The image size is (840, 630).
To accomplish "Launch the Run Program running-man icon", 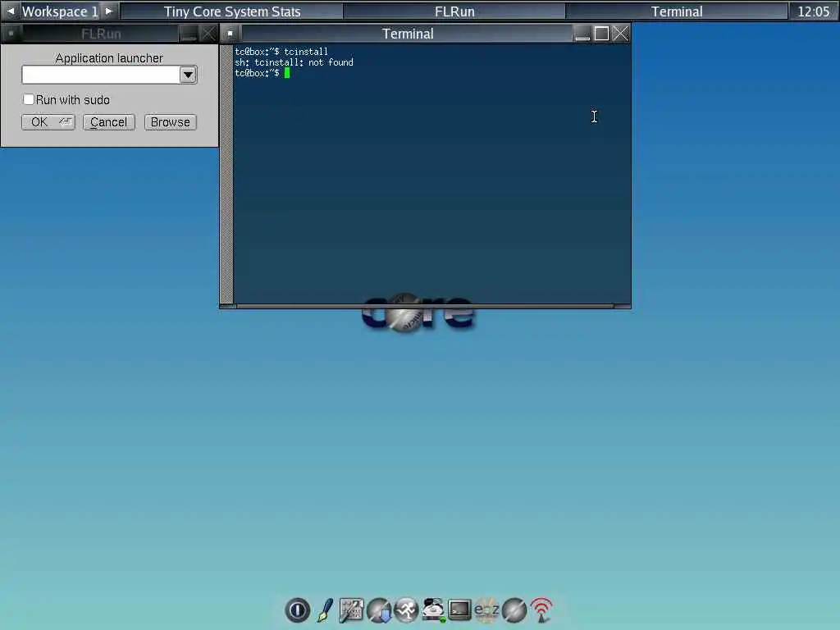I will click(406, 609).
